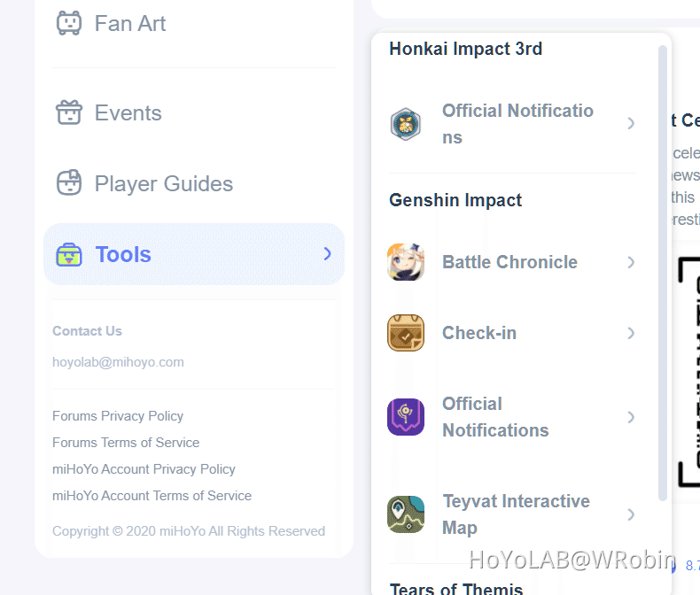Click the Honkai Impact Official Notifications icon
Screen dimensions: 700x595
[x=406, y=124]
